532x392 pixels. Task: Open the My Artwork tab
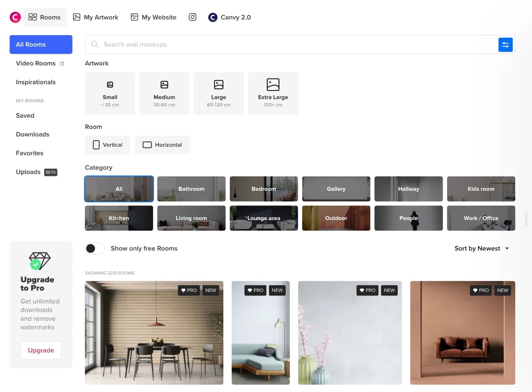point(96,17)
